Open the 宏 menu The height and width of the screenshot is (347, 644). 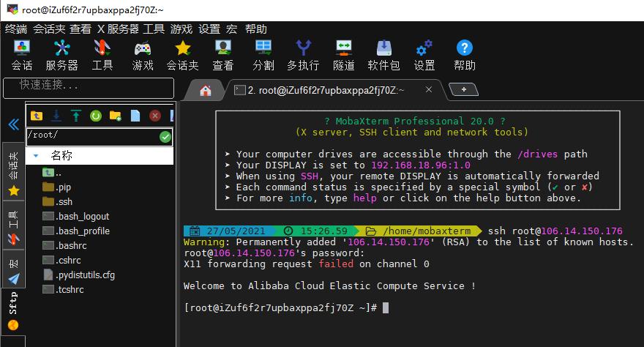(x=232, y=29)
